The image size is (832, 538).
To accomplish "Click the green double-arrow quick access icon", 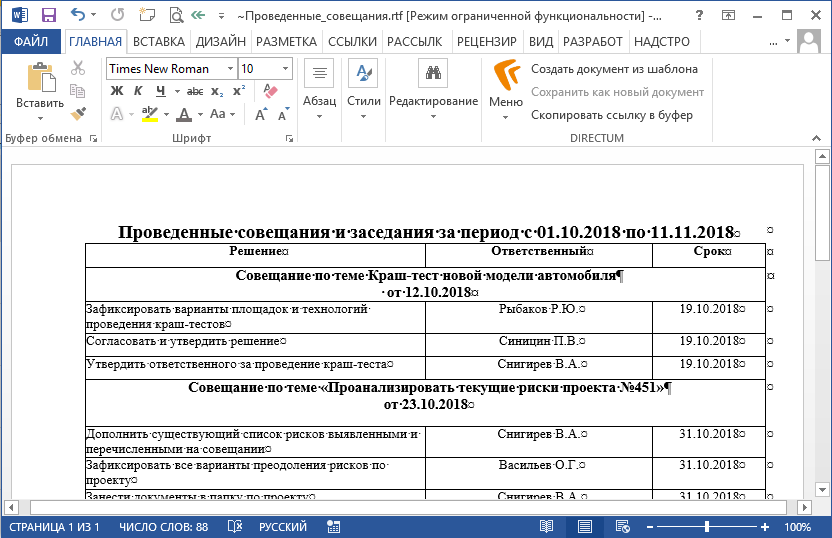I will [x=198, y=15].
